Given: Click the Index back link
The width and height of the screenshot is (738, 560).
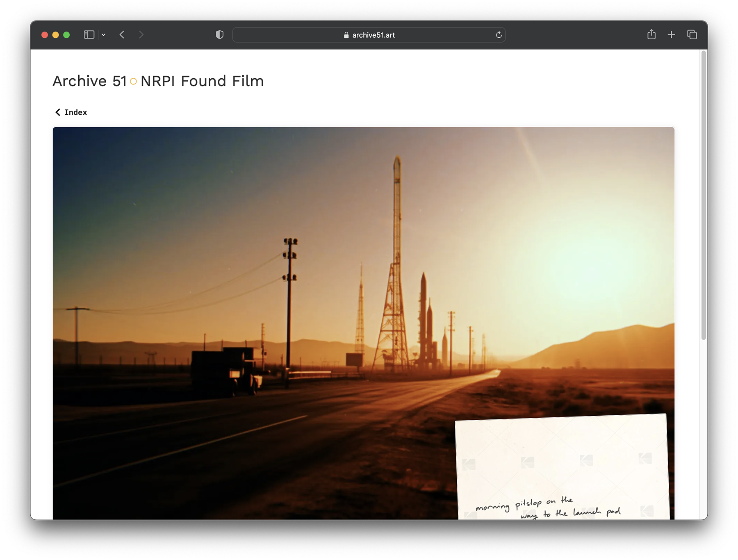Looking at the screenshot, I should 71,112.
